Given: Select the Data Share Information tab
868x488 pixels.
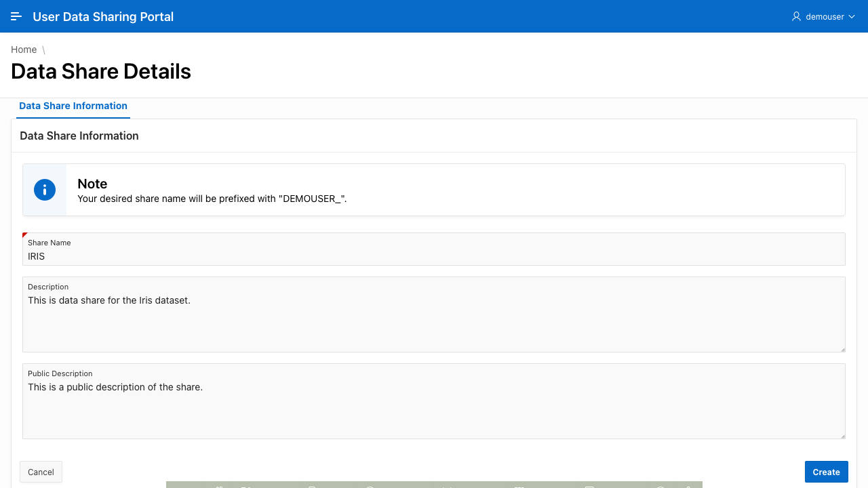Looking at the screenshot, I should (x=73, y=106).
